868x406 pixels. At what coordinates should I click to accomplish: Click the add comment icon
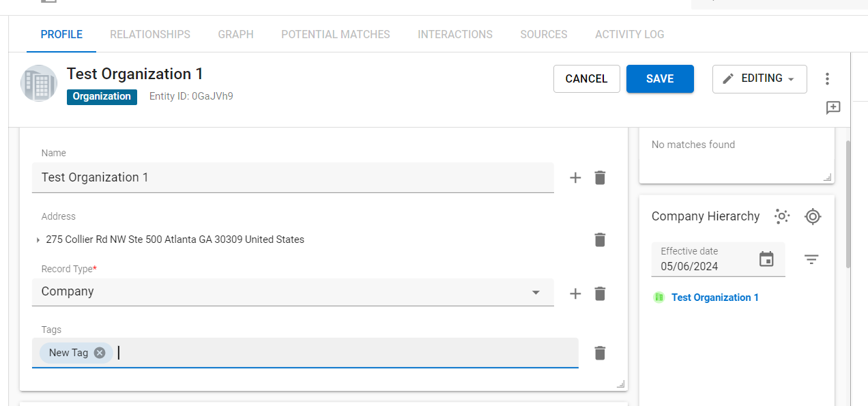point(833,108)
